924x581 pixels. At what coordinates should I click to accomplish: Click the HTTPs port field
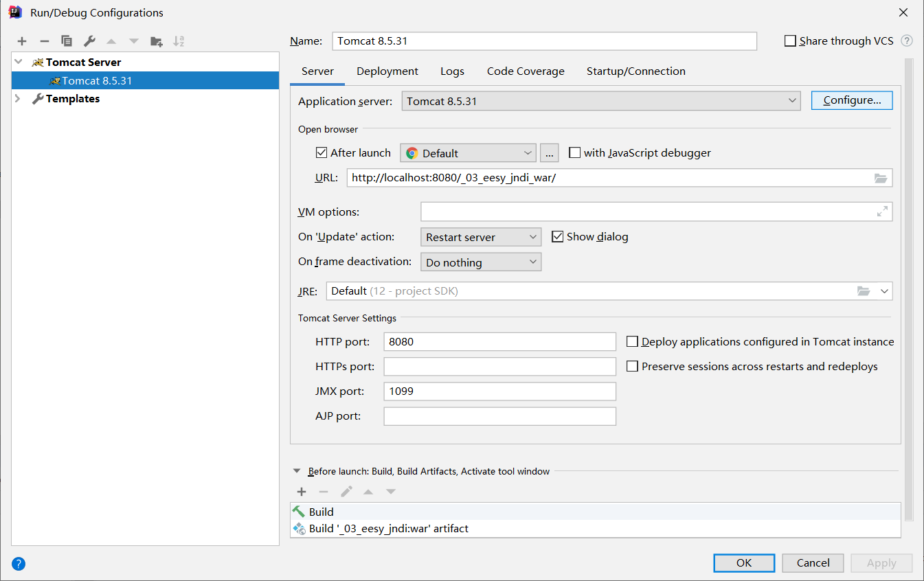tap(499, 367)
